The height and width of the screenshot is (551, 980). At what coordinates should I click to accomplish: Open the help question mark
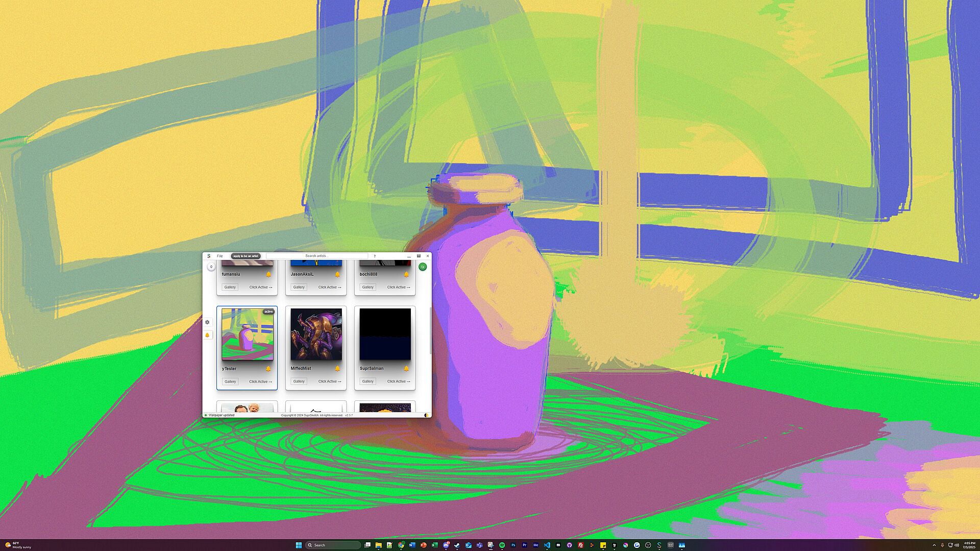pyautogui.click(x=375, y=256)
